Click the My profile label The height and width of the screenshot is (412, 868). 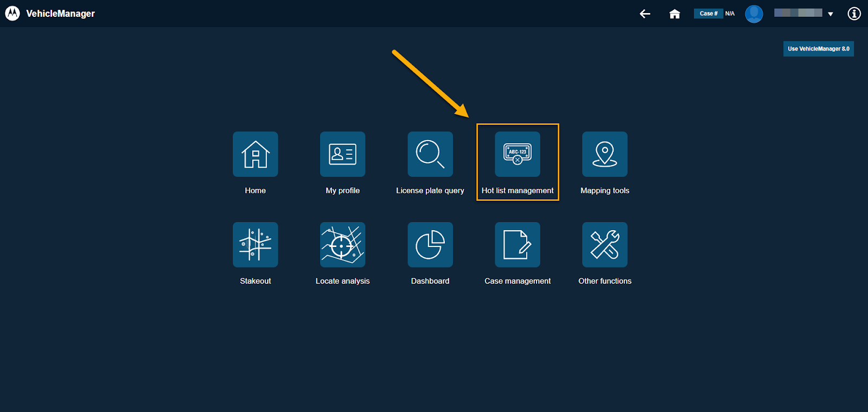(x=343, y=191)
